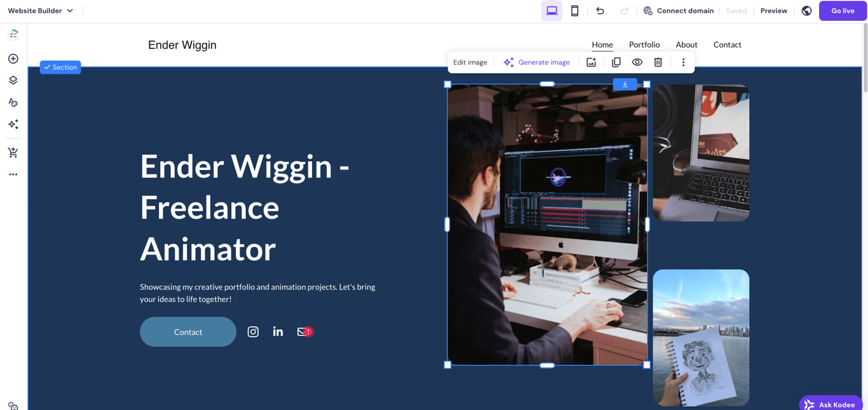Hide the selected image with eye icon
This screenshot has width=868, height=410.
tap(637, 62)
